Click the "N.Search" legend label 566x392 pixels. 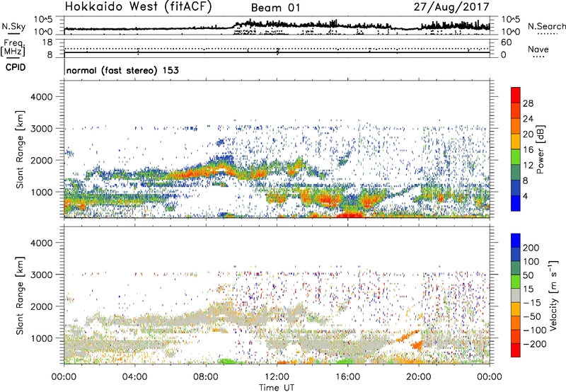point(547,26)
